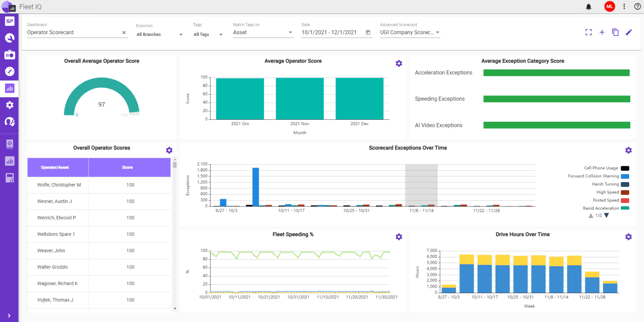The image size is (644, 322).
Task: Toggle fullscreen dashboard view icon
Action: click(x=589, y=32)
